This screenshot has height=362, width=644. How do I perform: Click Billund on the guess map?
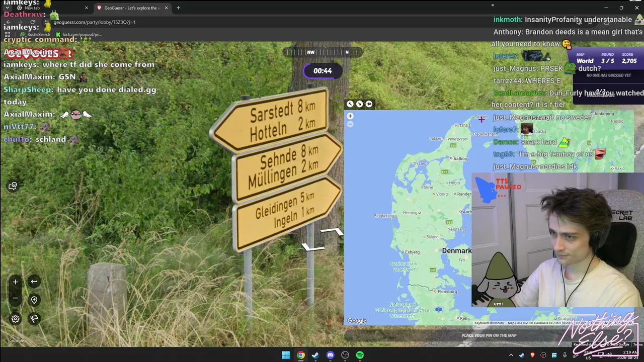[x=433, y=237]
